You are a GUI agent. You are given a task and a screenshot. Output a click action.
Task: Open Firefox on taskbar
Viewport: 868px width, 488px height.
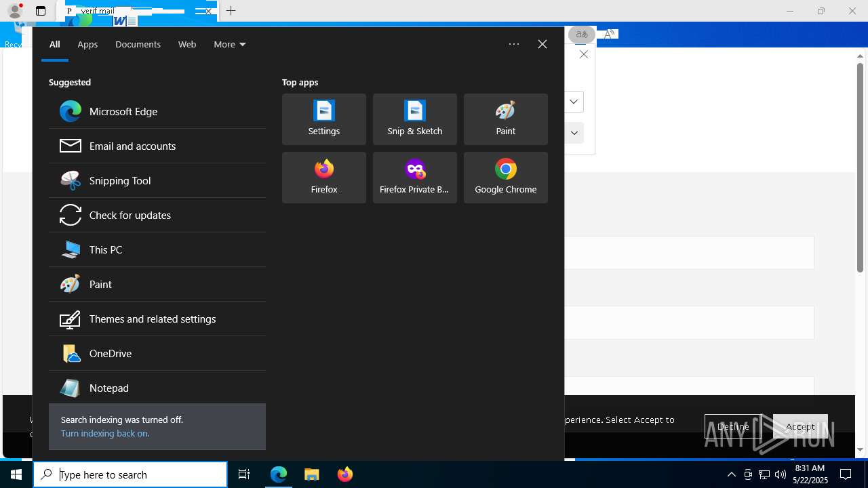(x=345, y=474)
